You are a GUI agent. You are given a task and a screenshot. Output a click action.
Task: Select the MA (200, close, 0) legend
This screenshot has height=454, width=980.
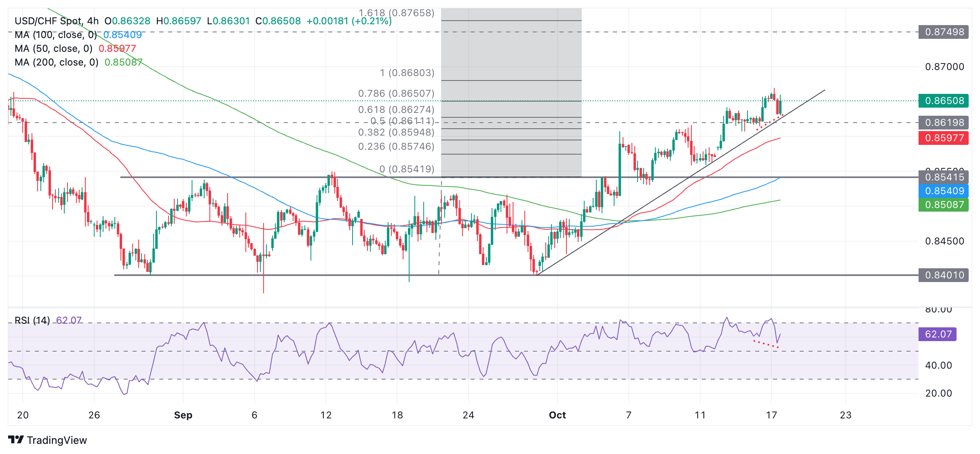click(56, 62)
